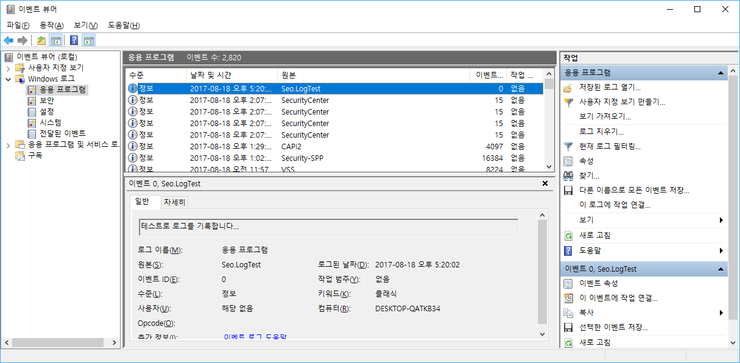This screenshot has height=363, width=740.
Task: Click the 이벤트 속성 icon
Action: pyautogui.click(x=569, y=283)
